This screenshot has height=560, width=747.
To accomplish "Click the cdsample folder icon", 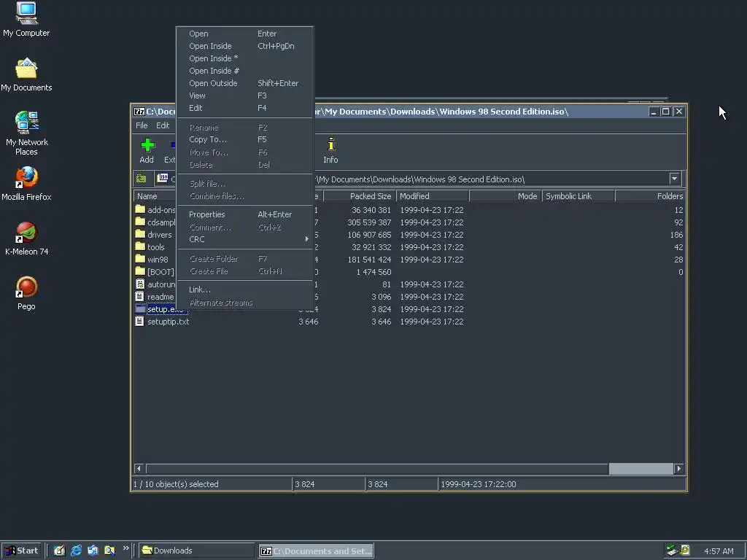I will (140, 222).
